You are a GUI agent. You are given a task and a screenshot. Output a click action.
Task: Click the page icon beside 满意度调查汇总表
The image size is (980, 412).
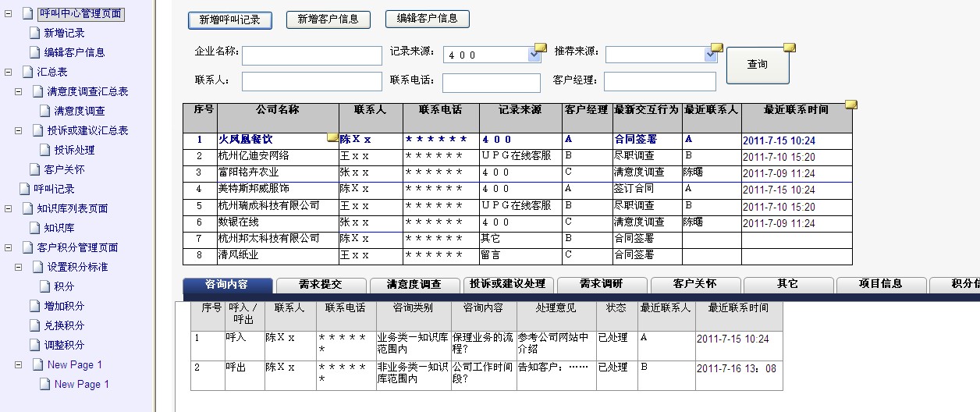point(37,91)
